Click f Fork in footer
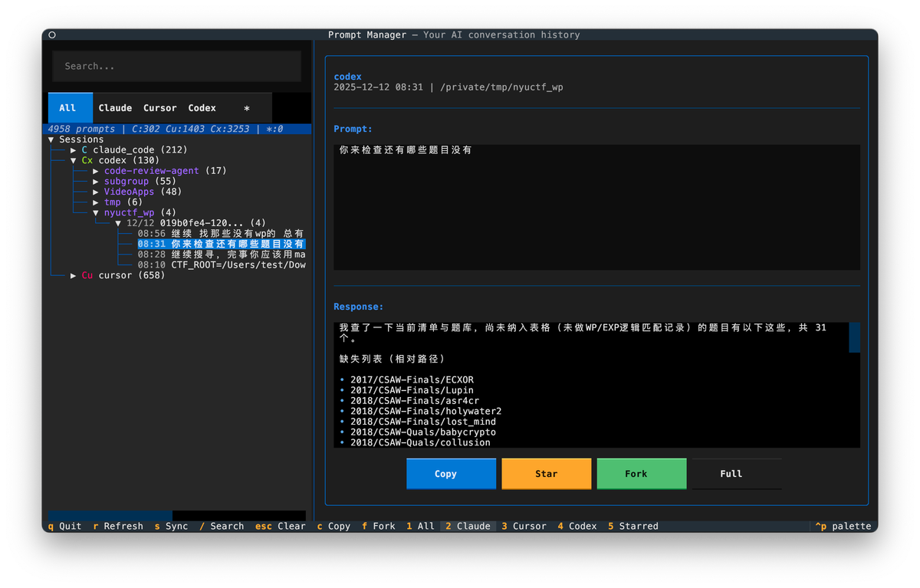The height and width of the screenshot is (588, 920). point(379,526)
